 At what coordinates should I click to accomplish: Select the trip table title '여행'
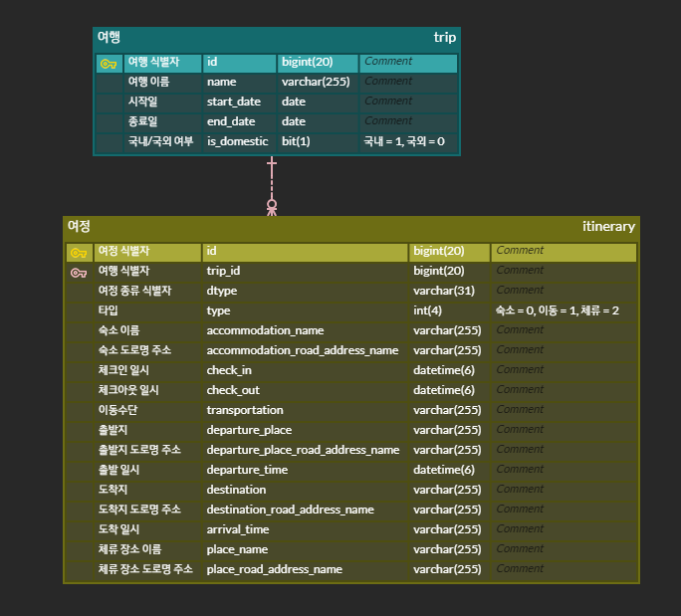tap(109, 38)
